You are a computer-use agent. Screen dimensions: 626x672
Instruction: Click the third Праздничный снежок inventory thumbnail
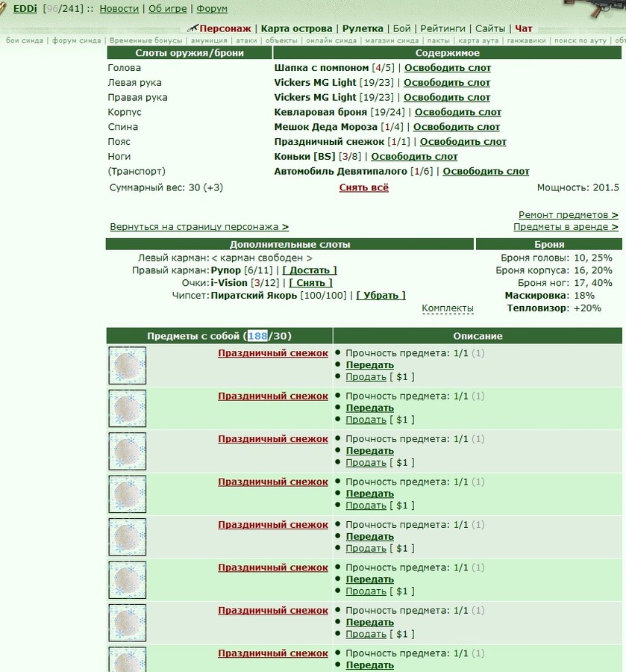(127, 451)
